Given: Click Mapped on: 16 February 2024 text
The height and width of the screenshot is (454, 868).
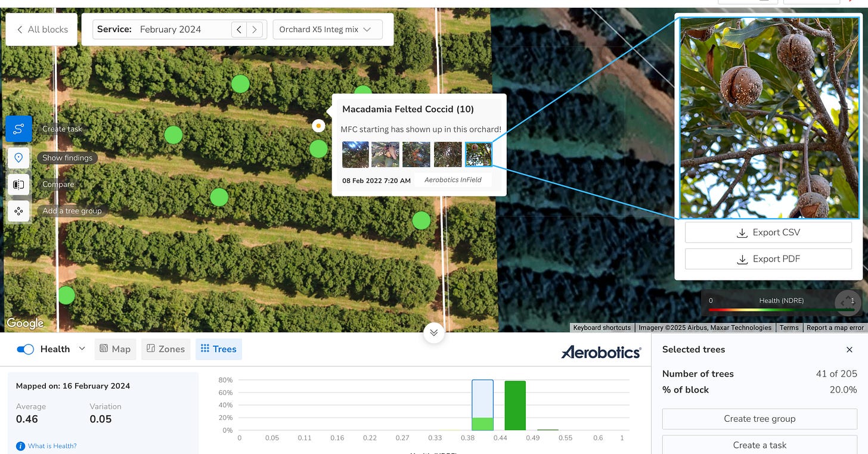Looking at the screenshot, I should (x=73, y=386).
